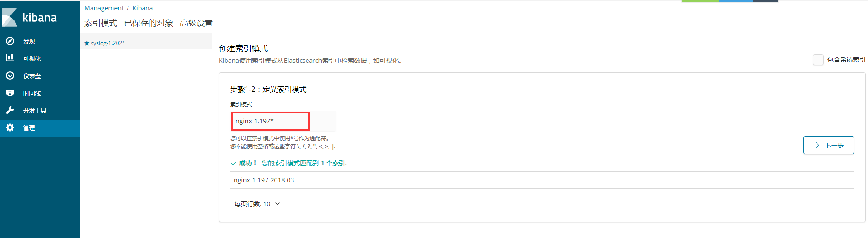Follow the Kibana breadcrumb link
This screenshot has width=868, height=238.
tap(143, 8)
